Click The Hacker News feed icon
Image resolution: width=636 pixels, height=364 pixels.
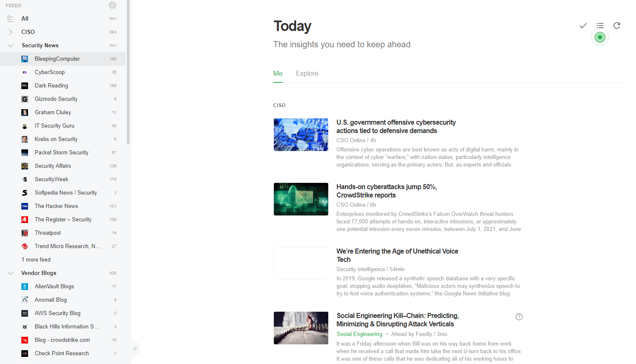[25, 206]
